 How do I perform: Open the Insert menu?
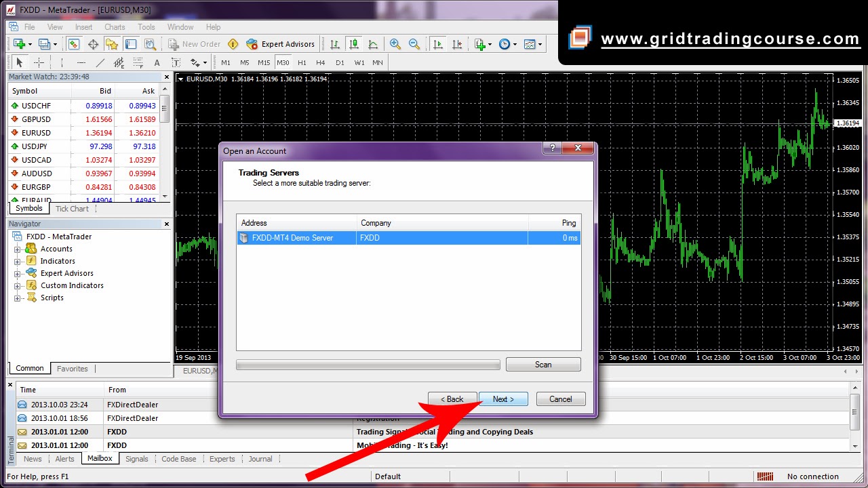click(84, 27)
